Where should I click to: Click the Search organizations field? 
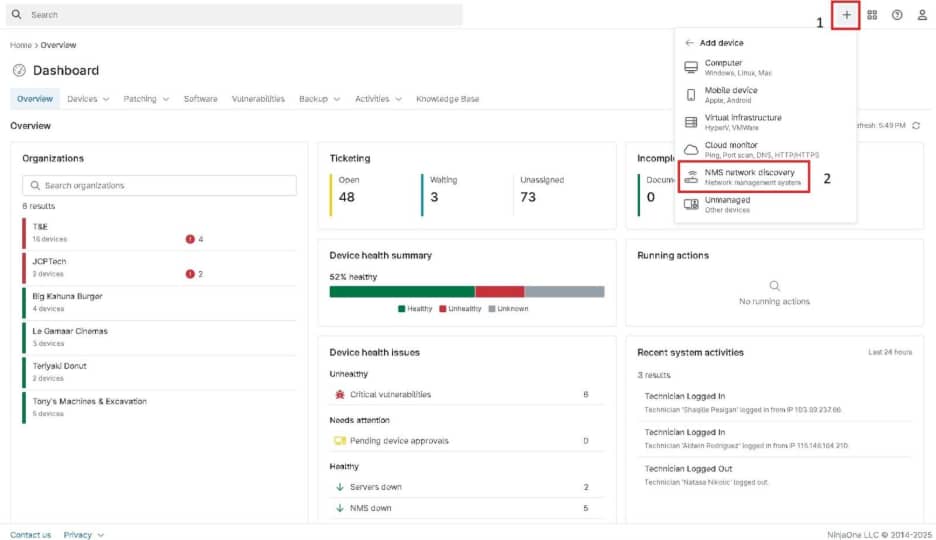coord(159,186)
